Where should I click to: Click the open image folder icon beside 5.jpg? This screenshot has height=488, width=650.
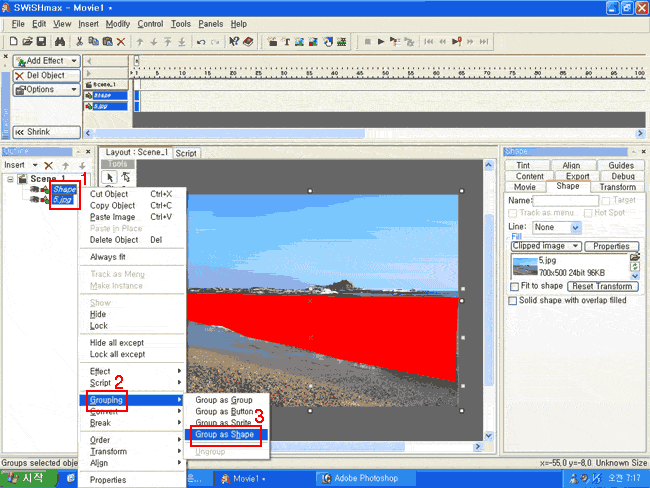pos(634,257)
